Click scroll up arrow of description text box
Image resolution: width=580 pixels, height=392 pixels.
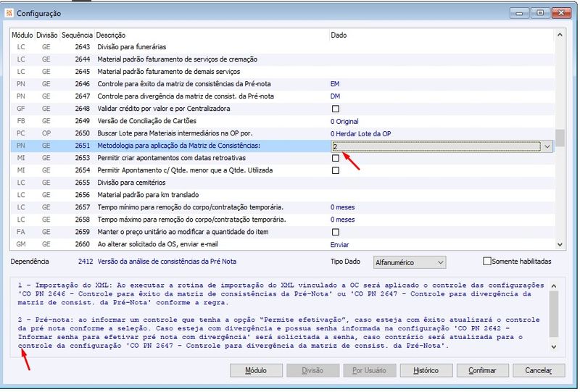point(554,286)
